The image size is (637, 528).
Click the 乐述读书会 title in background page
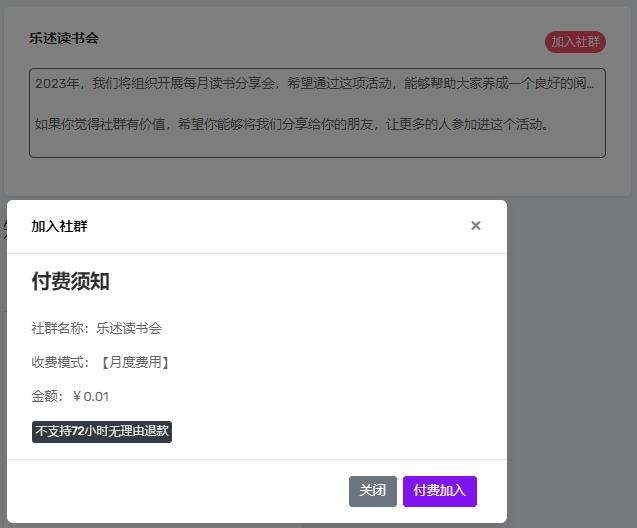tap(64, 38)
